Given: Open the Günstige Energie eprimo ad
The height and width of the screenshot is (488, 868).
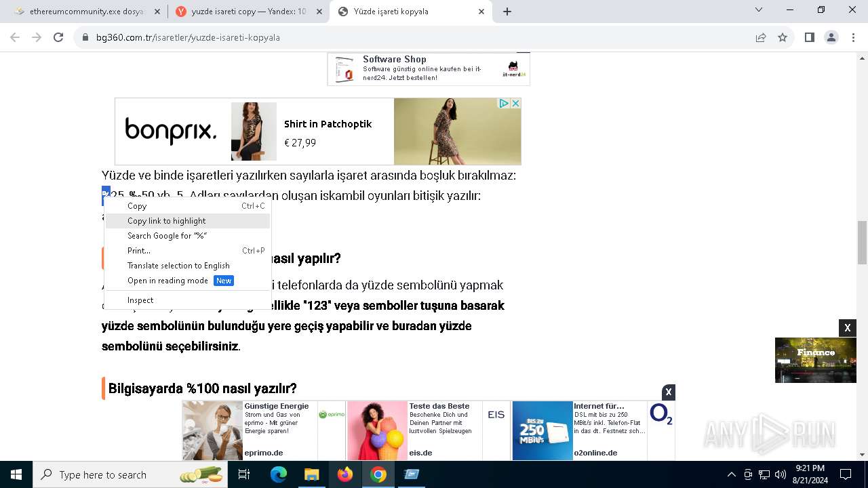Looking at the screenshot, I should click(x=264, y=430).
